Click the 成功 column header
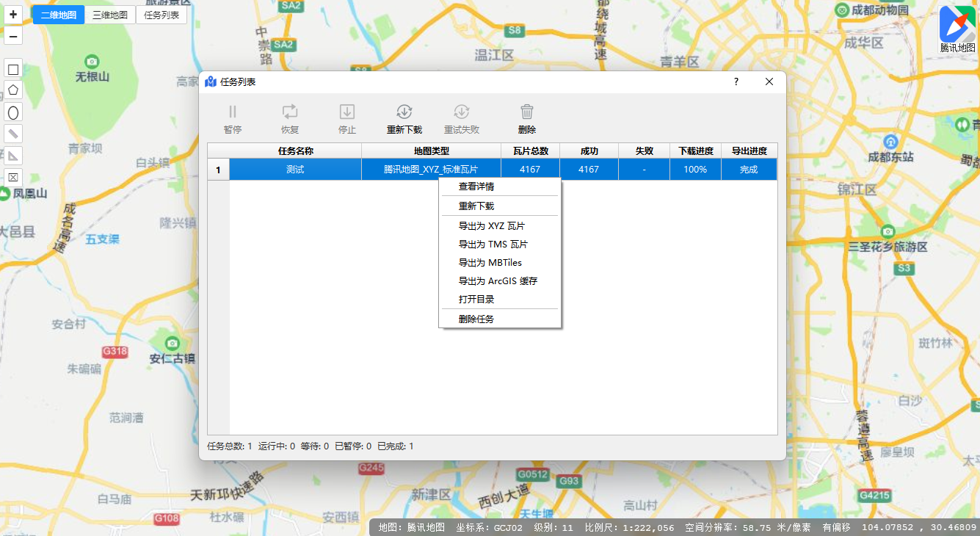This screenshot has width=980, height=536. pos(589,151)
